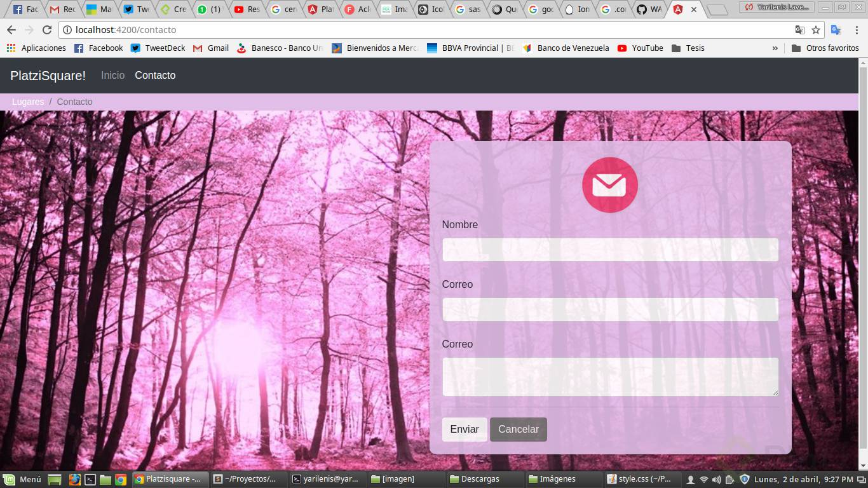This screenshot has width=868, height=488.
Task: Open the Banco de Venezuela bookmark
Action: click(x=566, y=48)
